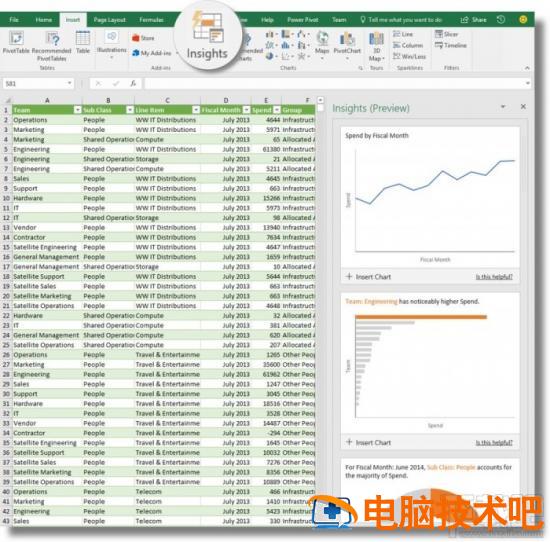
Task: Click the Tell me what you want to do box
Action: tap(401, 20)
